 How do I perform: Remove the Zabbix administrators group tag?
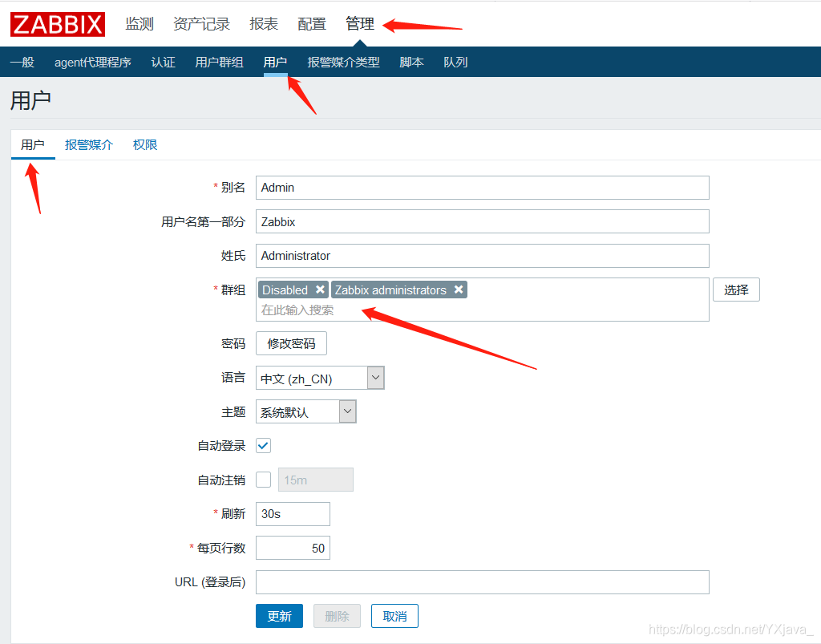tap(459, 290)
